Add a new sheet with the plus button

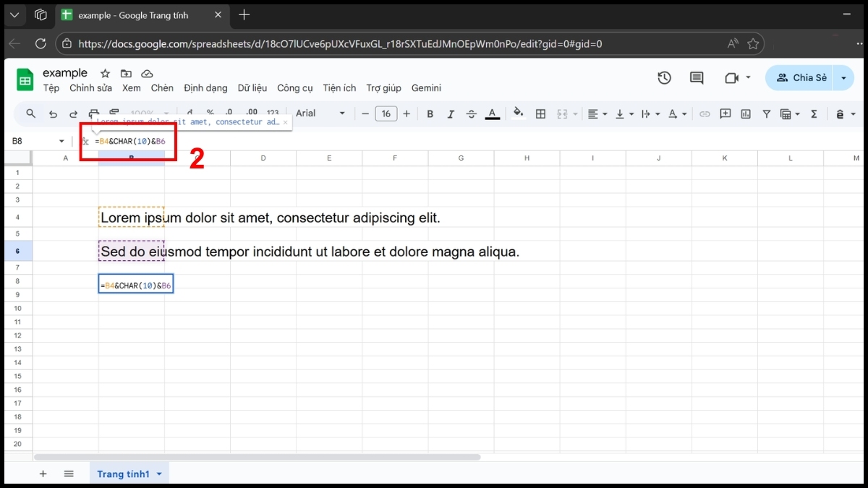coord(43,474)
